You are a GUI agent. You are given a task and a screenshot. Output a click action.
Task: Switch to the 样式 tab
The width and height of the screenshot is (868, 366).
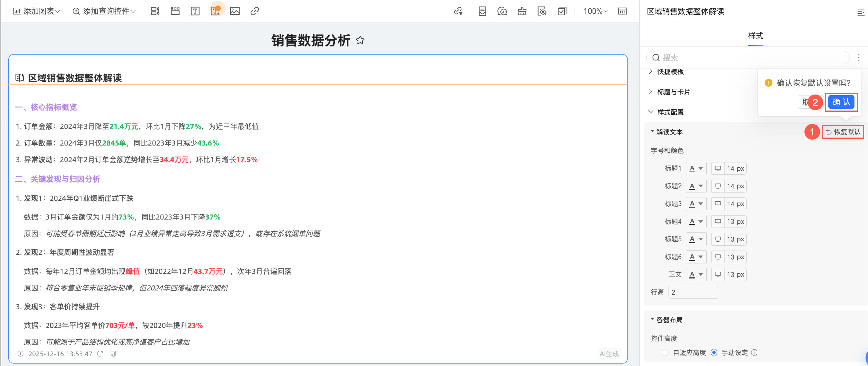tap(756, 36)
